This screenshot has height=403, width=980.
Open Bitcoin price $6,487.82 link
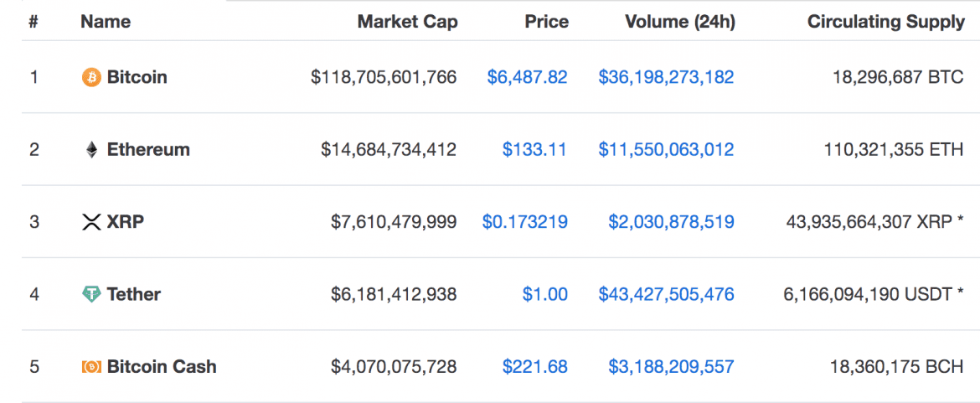(x=527, y=77)
